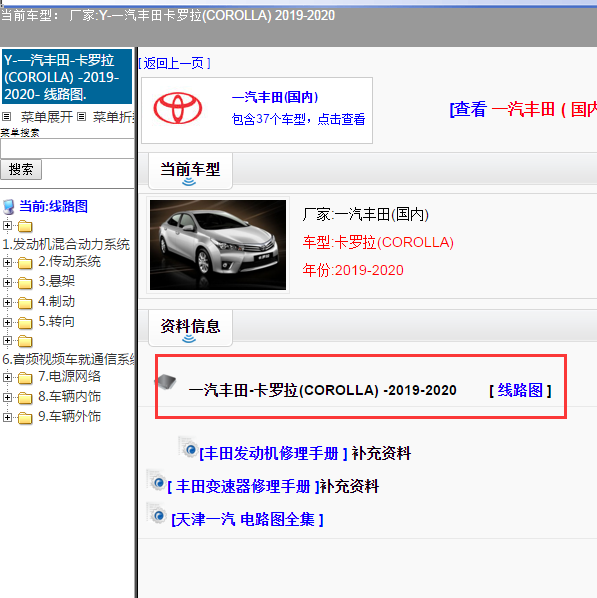Open the folder icon for 9.车辆外饰

click(x=25, y=418)
